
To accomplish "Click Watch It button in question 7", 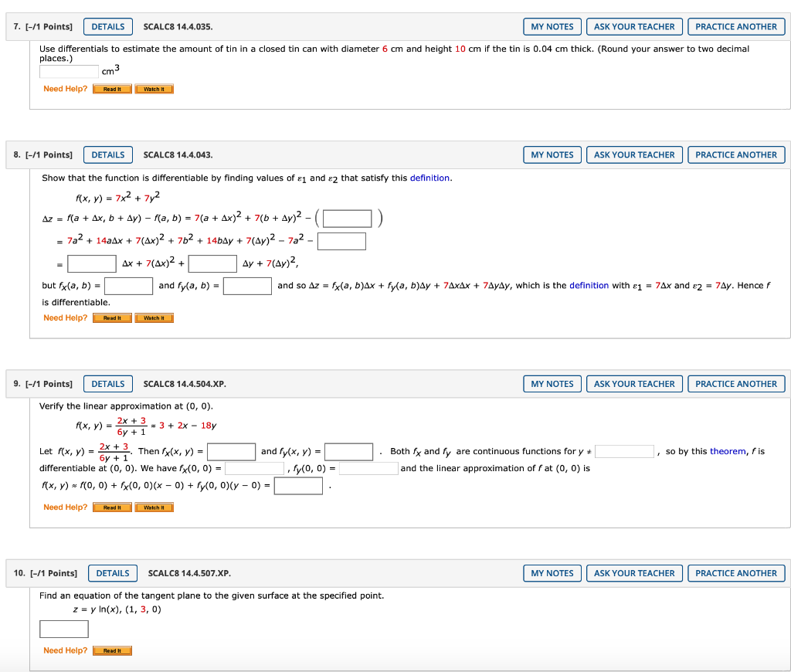I will point(154,90).
